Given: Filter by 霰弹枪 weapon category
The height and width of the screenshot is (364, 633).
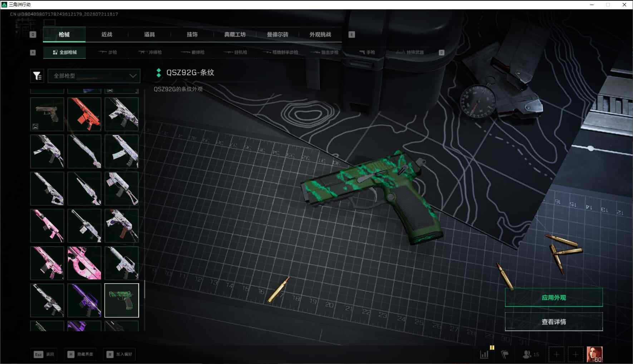Looking at the screenshot, I should tap(193, 53).
